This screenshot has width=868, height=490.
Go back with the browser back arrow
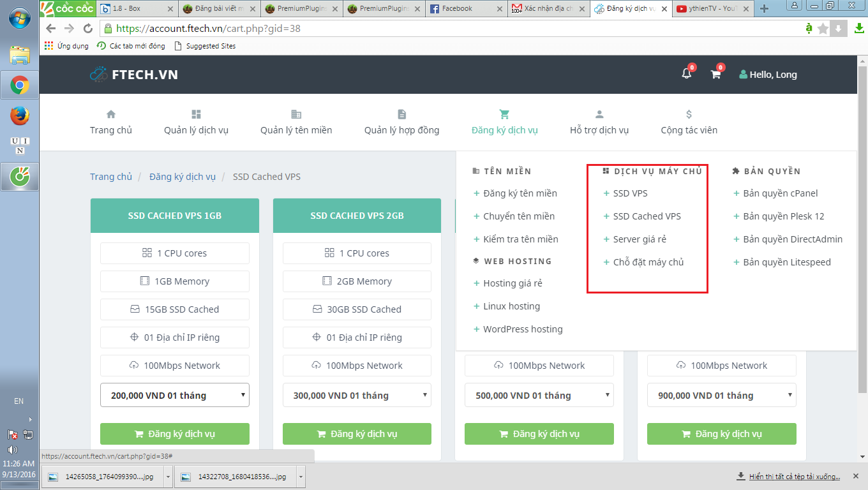(x=51, y=29)
